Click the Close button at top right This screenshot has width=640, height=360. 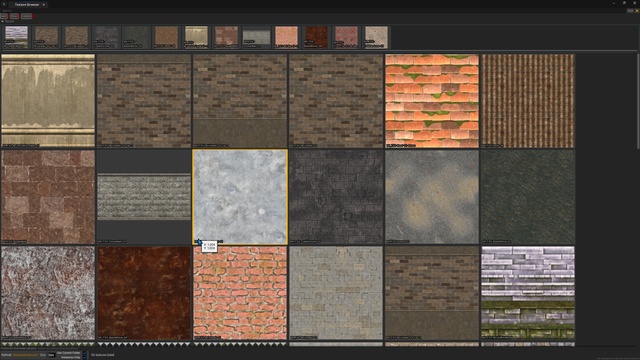(630, 11)
